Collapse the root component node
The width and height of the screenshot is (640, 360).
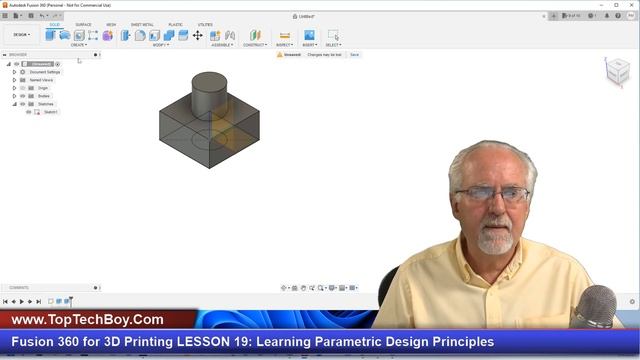point(9,64)
